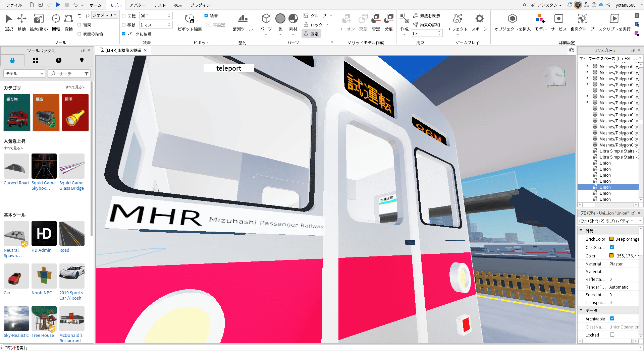Insert a Part (パーツ)
This screenshot has height=362, width=644.
(266, 23)
